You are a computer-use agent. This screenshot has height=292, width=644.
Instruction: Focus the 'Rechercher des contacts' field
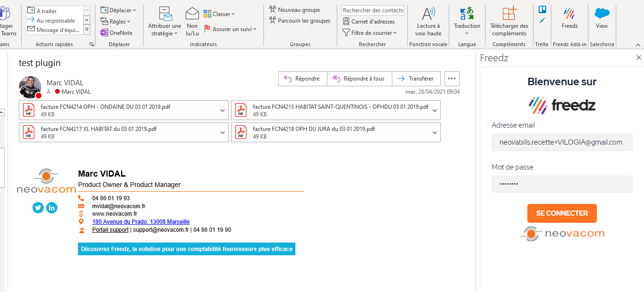[x=373, y=10]
